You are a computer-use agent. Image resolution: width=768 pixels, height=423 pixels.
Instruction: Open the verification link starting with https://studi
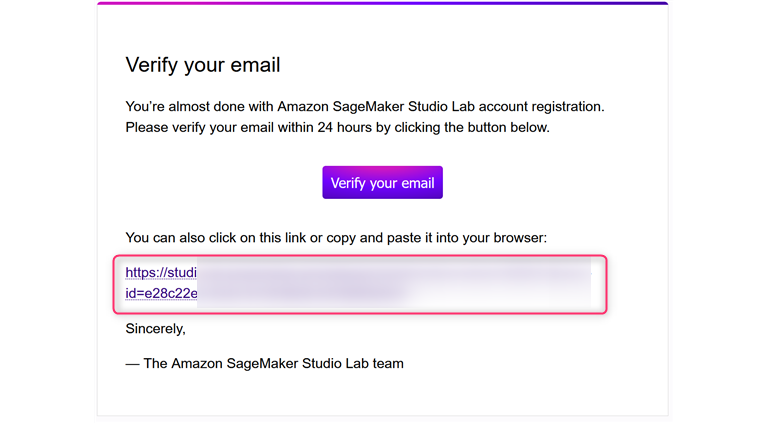click(x=160, y=272)
